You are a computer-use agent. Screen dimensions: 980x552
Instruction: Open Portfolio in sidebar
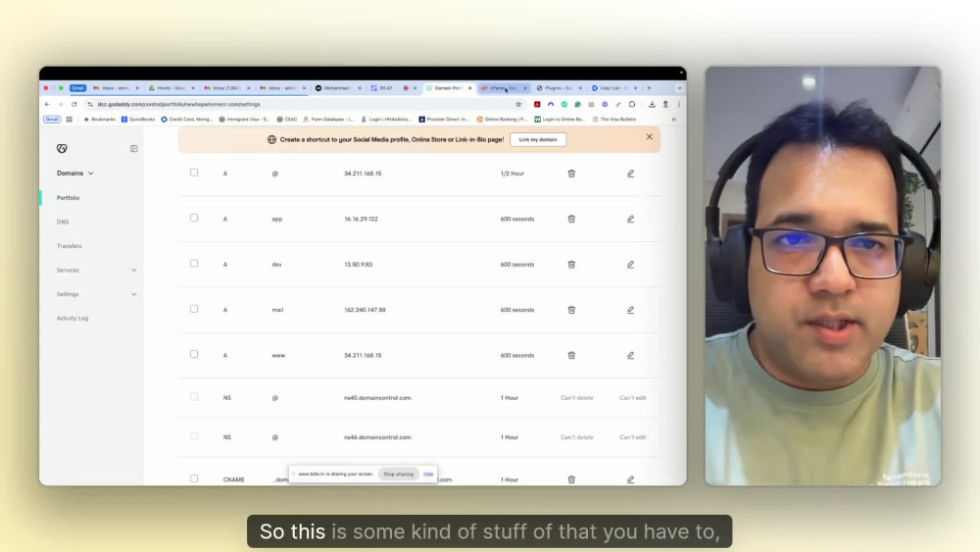[69, 197]
